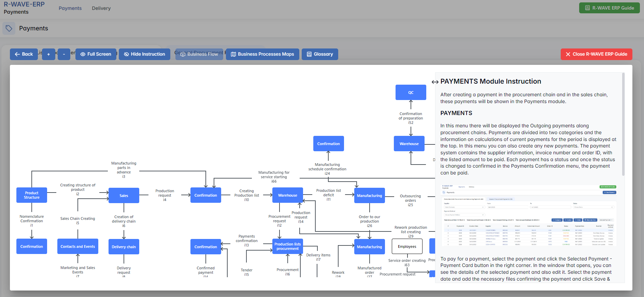
Task: Close the R-WAVE ERP Guide
Action: 596,54
